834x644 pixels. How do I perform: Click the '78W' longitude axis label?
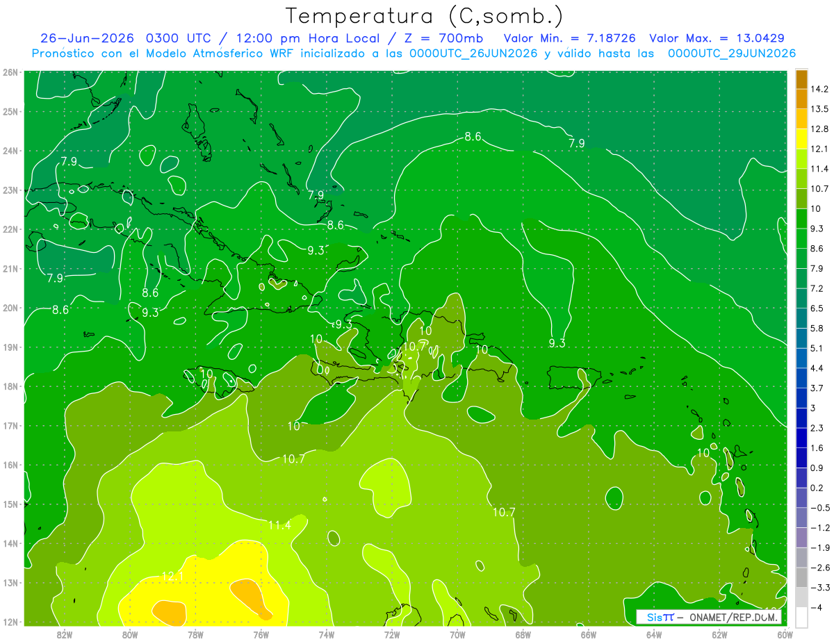(x=195, y=634)
